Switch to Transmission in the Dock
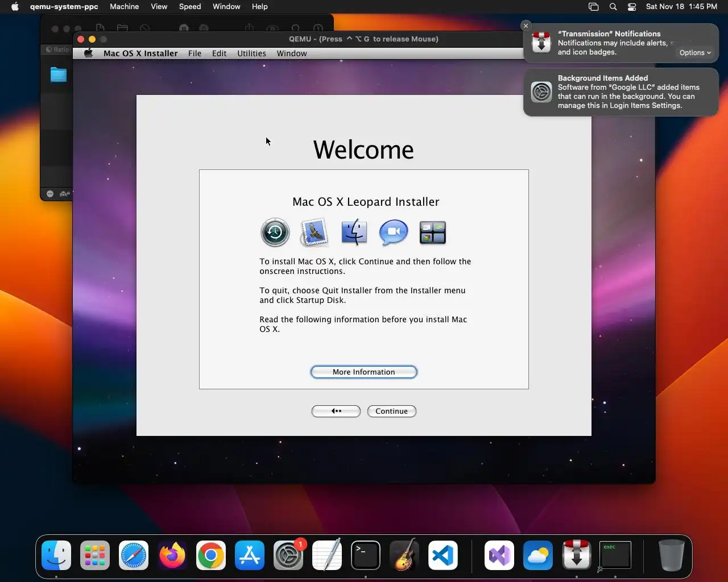The height and width of the screenshot is (582, 728). coord(577,555)
